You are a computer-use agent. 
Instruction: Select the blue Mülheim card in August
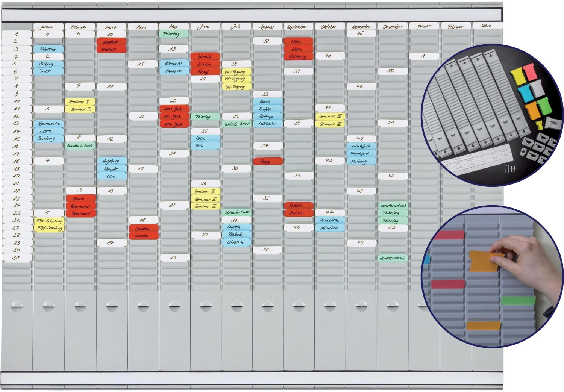coord(267,124)
